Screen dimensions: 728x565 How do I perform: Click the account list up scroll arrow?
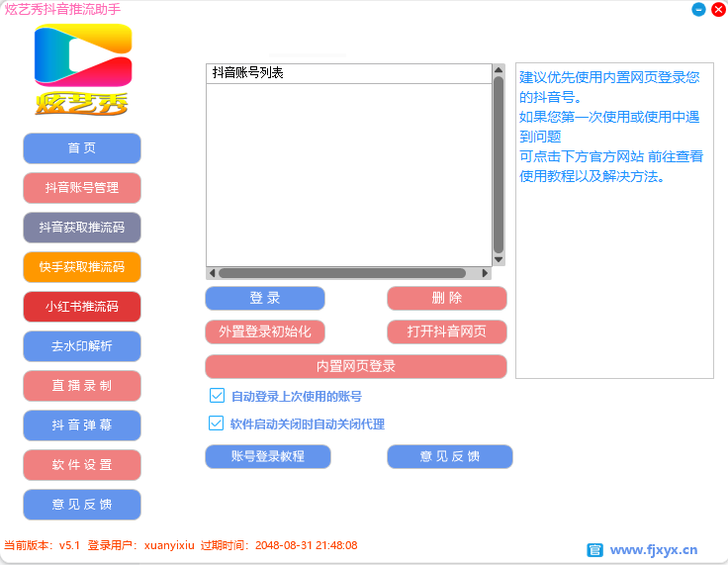(499, 70)
